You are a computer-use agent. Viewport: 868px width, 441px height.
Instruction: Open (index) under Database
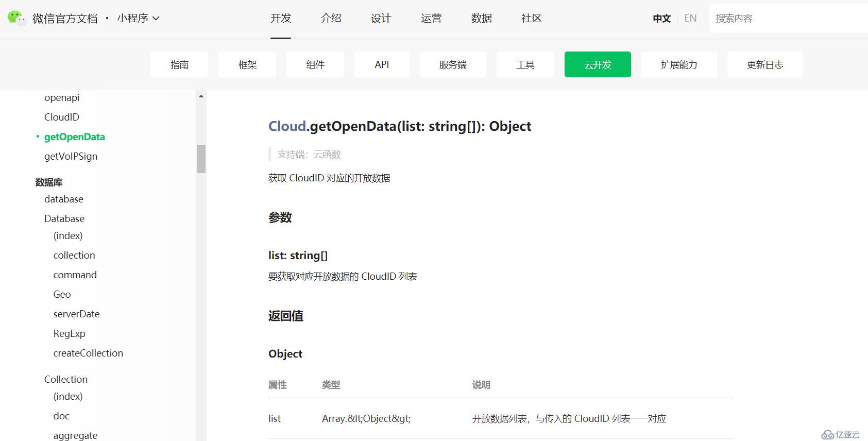click(x=68, y=235)
